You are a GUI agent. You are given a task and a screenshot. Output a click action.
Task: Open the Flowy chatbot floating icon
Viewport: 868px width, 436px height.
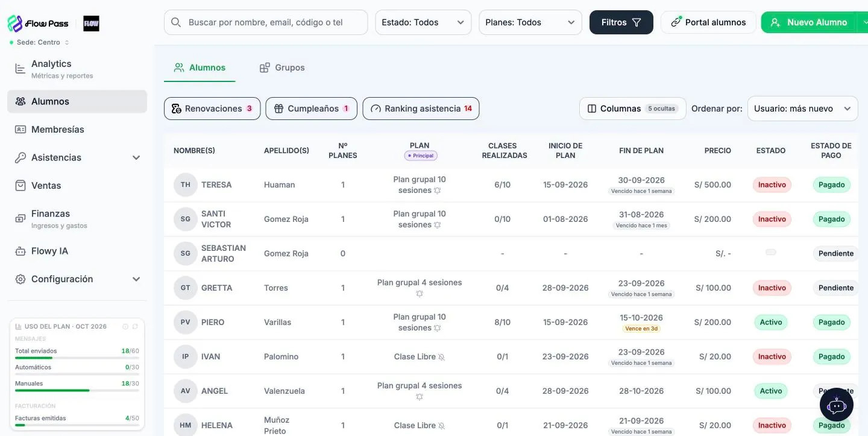(836, 405)
